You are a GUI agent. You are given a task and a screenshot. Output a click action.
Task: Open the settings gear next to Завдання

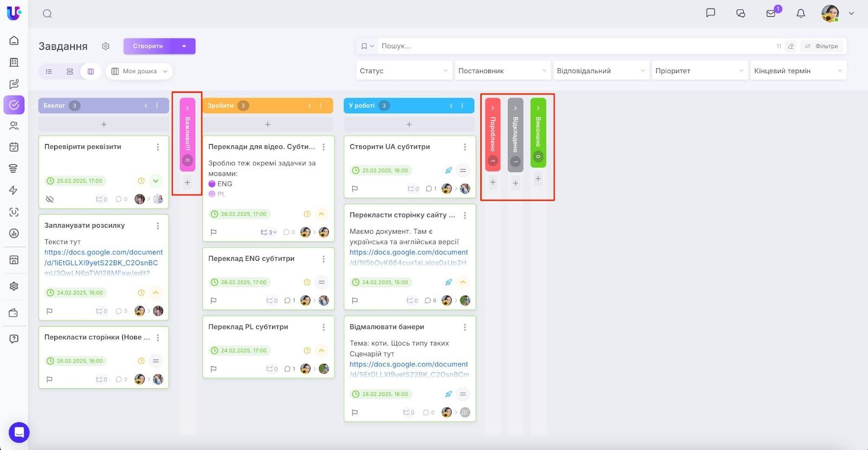pyautogui.click(x=106, y=46)
